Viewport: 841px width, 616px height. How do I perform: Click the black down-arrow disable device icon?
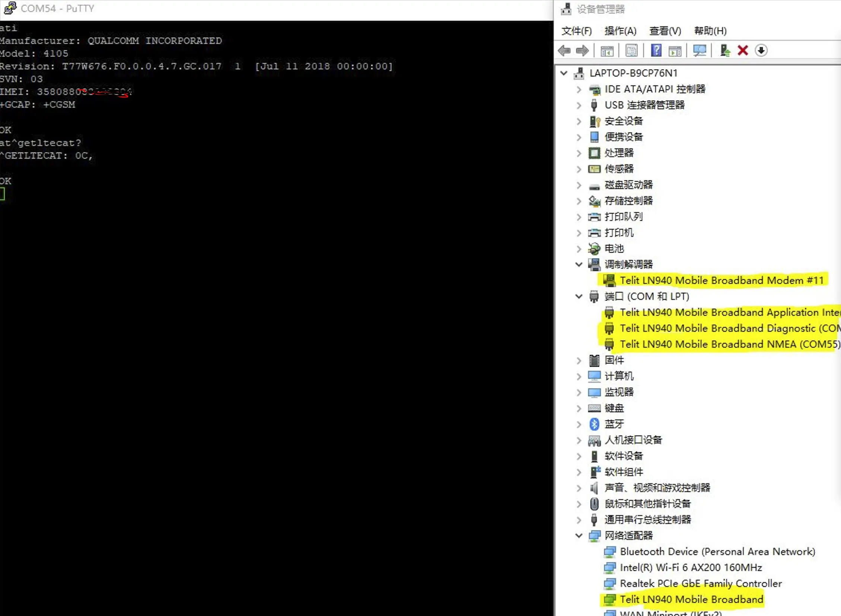tap(761, 50)
